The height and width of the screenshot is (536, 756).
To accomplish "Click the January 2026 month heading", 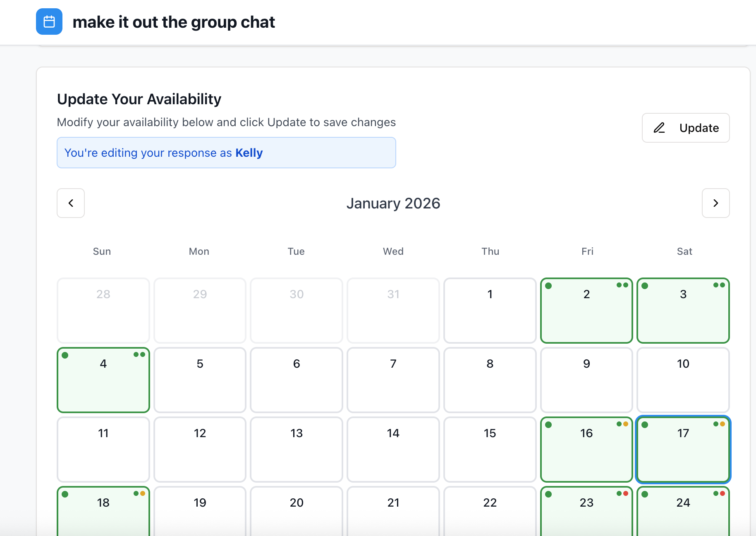I will tap(393, 203).
